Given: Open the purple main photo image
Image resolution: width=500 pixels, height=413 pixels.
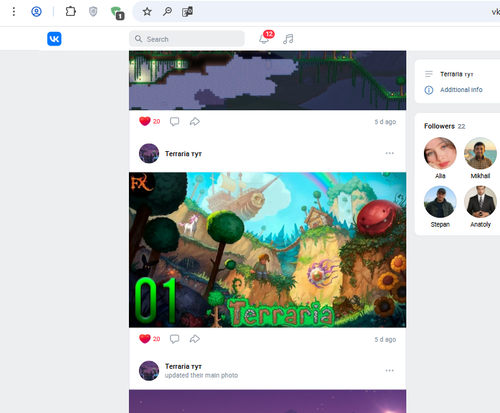Looking at the screenshot, I should [267, 401].
